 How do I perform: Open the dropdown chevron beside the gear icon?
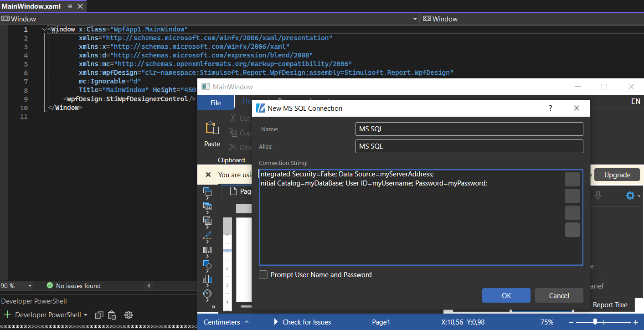pos(639,196)
